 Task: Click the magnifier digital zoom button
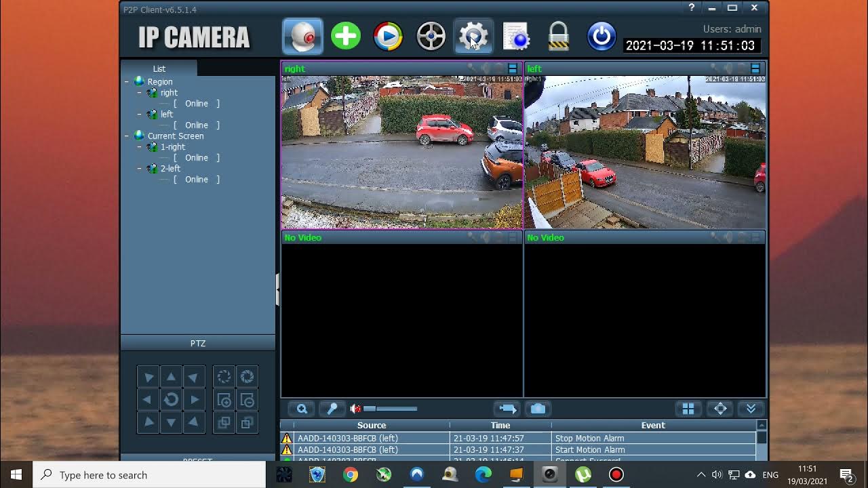(x=302, y=409)
